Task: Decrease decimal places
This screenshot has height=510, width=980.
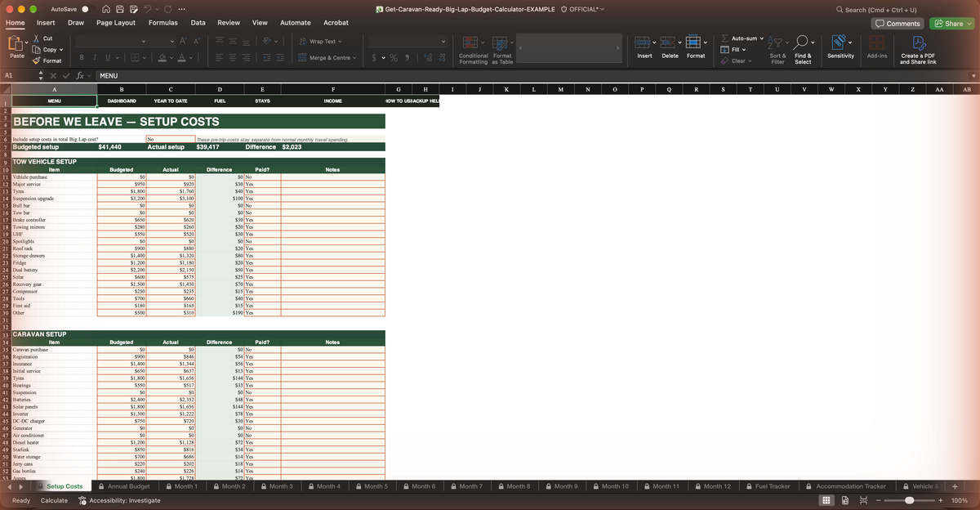Action: 441,57
